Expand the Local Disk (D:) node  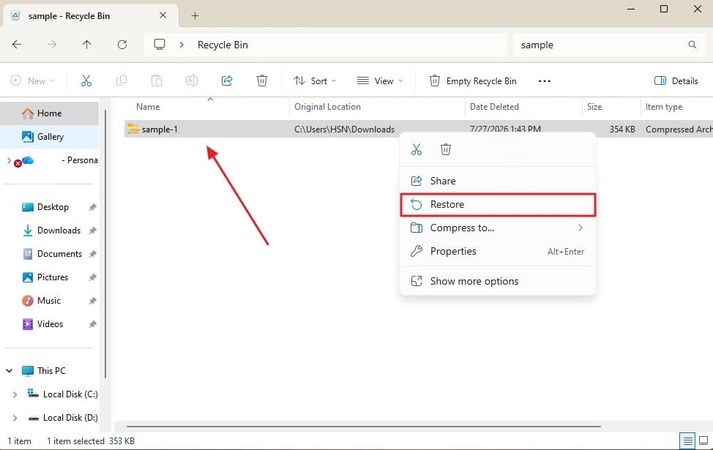pos(15,418)
